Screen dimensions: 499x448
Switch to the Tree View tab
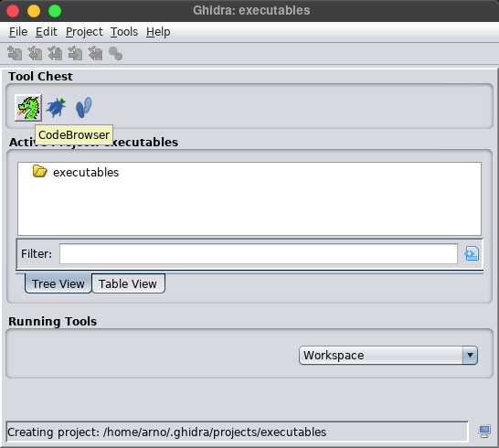[58, 283]
